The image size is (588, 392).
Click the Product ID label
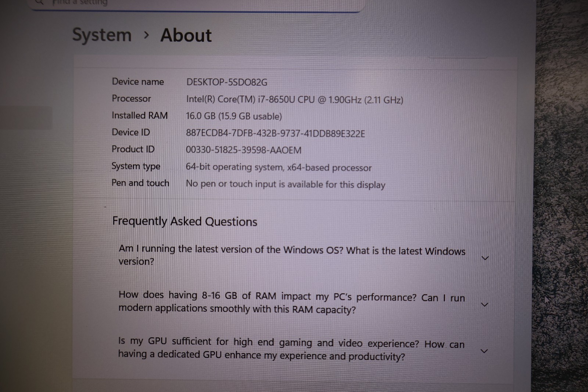point(133,149)
